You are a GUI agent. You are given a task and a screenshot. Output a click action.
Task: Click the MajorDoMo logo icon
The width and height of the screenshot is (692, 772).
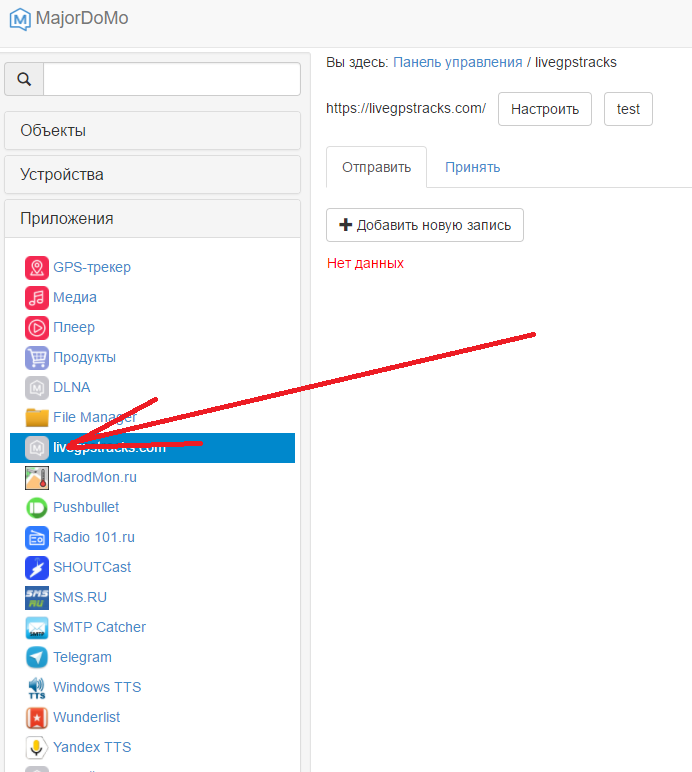pyautogui.click(x=20, y=19)
